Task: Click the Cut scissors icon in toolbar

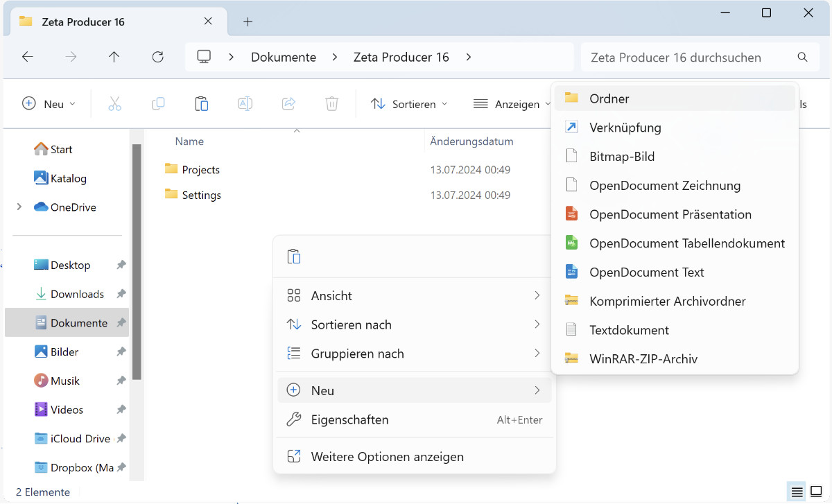Action: click(115, 104)
